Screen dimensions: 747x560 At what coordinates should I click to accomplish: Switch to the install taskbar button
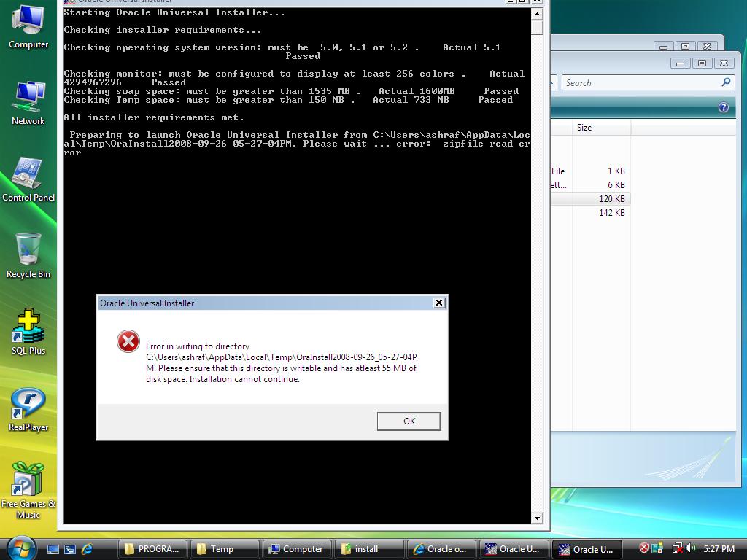[x=368, y=549]
